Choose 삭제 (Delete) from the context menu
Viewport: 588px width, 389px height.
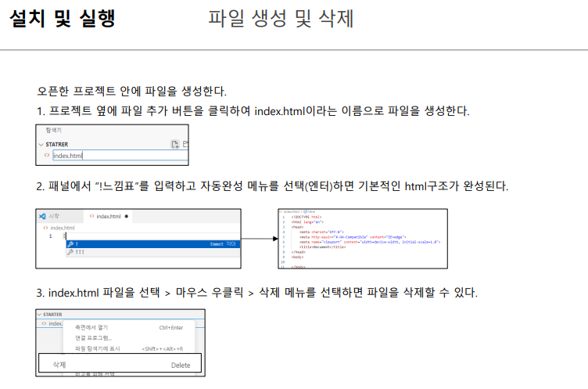coord(120,363)
